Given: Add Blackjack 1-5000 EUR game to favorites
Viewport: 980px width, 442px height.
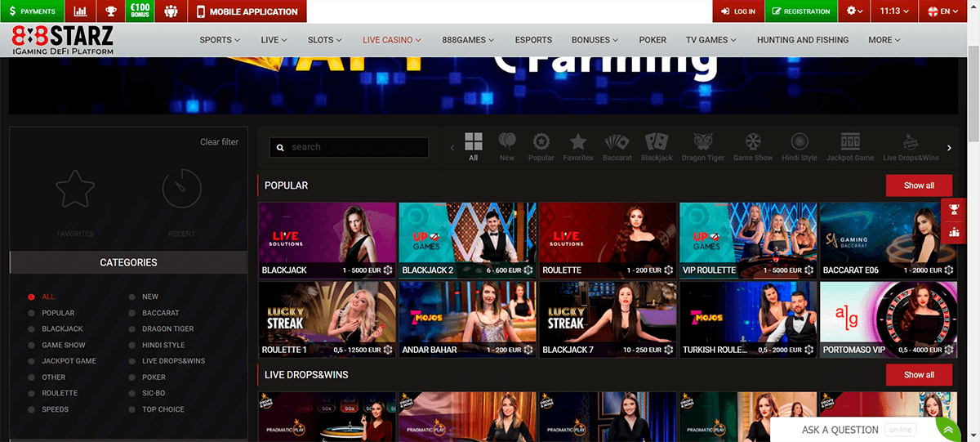Looking at the screenshot, I should click(388, 270).
